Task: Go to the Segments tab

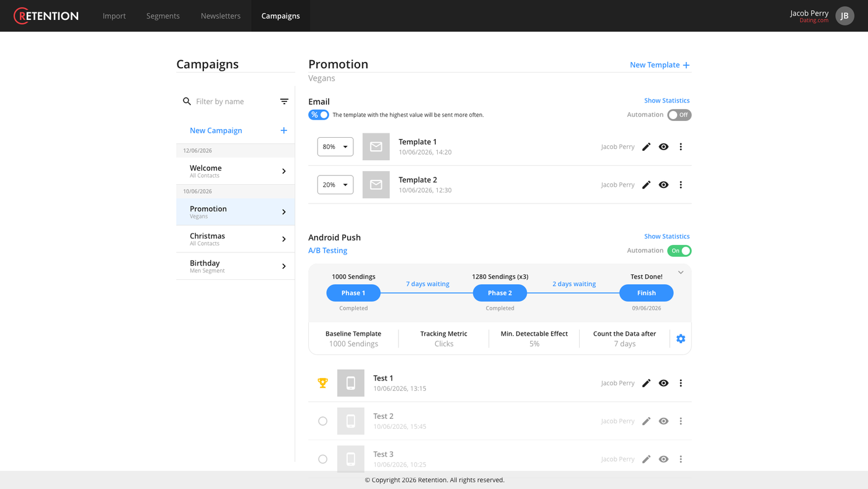Action: [163, 16]
